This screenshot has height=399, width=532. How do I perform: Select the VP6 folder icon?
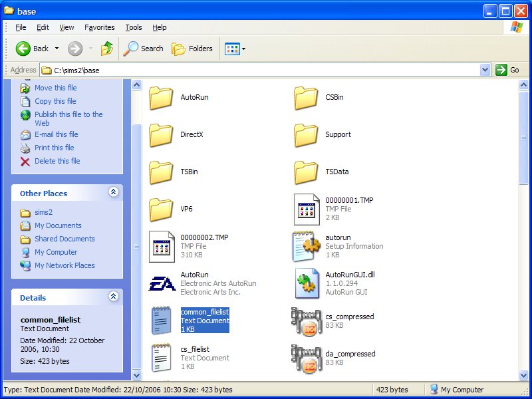tap(161, 210)
